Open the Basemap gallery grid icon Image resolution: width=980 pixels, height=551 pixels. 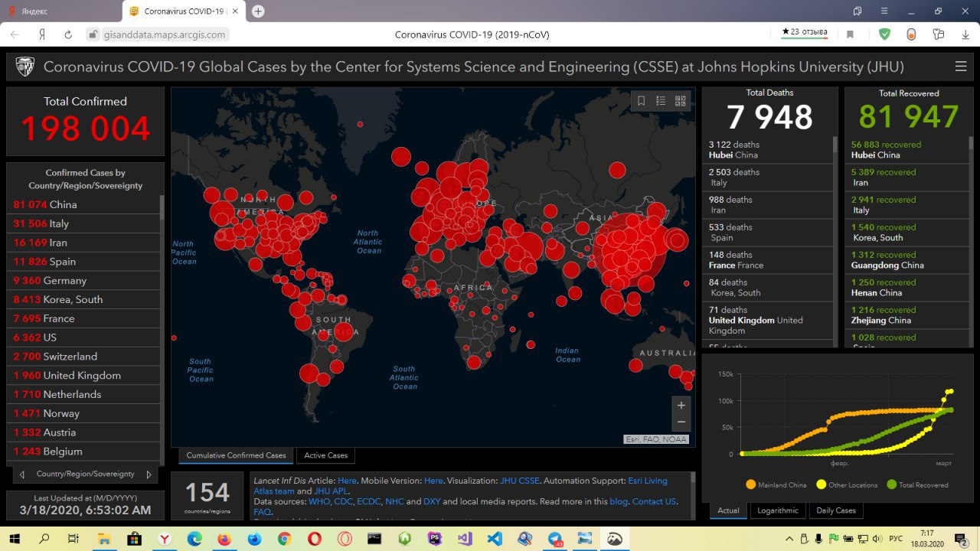click(680, 100)
